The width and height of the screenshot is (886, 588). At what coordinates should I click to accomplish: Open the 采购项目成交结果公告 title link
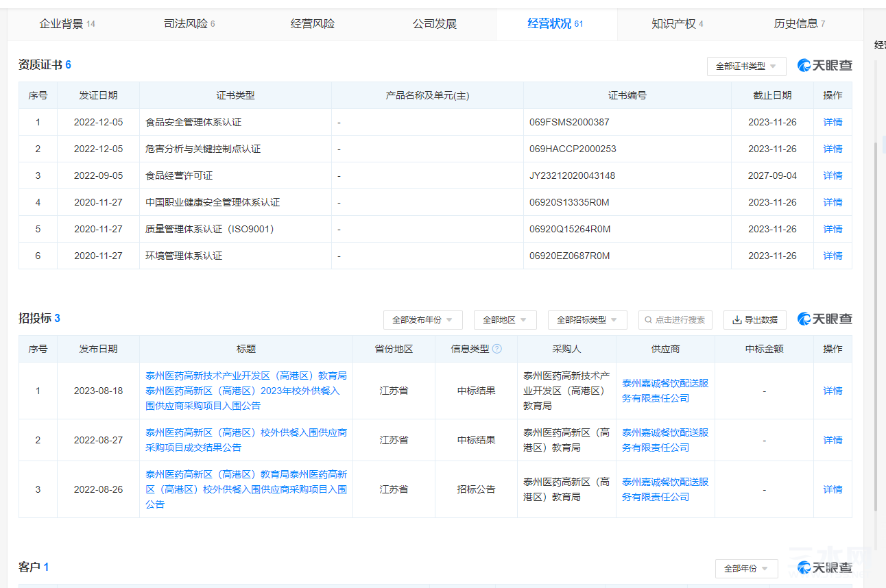(x=246, y=440)
